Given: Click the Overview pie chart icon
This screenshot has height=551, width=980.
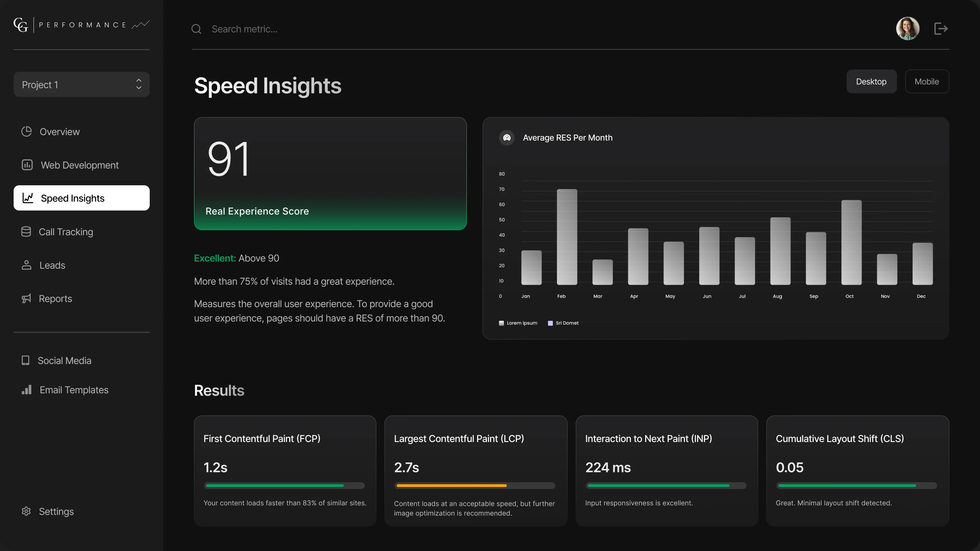Looking at the screenshot, I should pos(27,131).
